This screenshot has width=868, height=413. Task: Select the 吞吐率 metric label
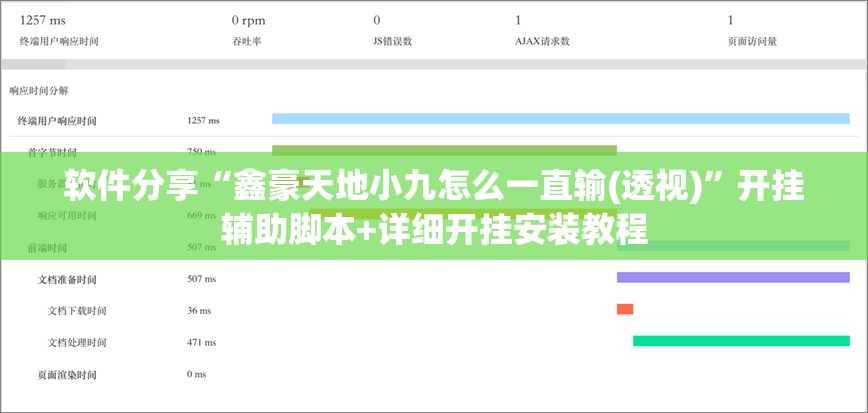tap(246, 42)
